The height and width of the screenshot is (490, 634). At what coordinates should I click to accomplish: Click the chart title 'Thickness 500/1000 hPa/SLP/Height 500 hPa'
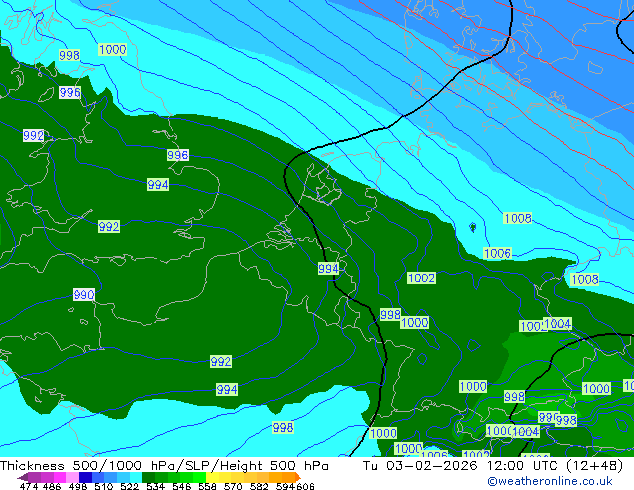click(x=164, y=466)
